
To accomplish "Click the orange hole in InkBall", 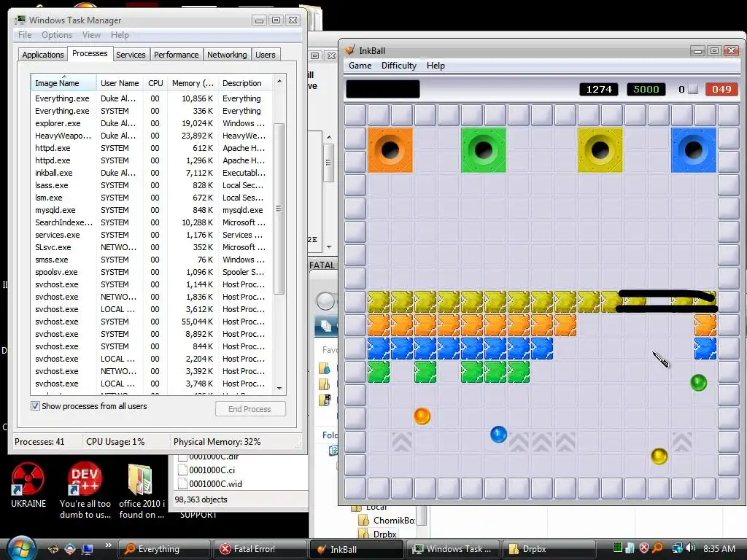I will click(390, 150).
